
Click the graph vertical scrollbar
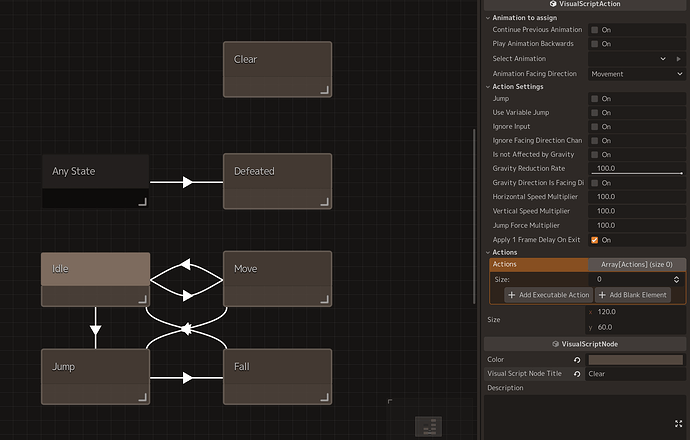coord(474,216)
